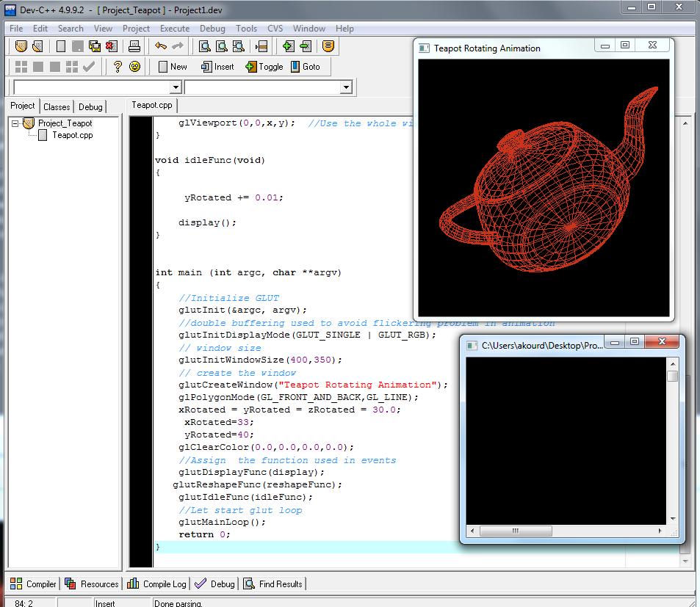Open the Resources bottom tab
The image size is (700, 607).
pyautogui.click(x=92, y=584)
